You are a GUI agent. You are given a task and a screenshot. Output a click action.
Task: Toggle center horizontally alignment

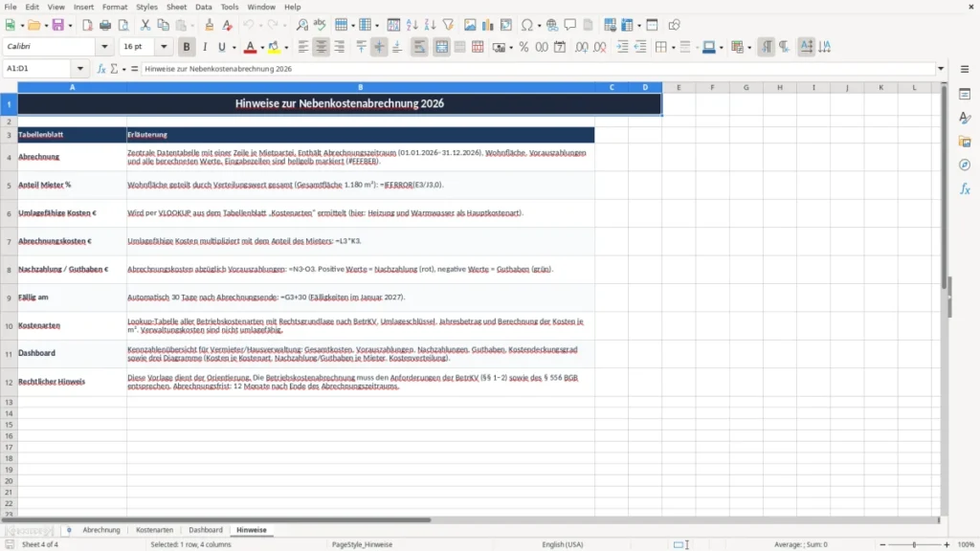[322, 47]
